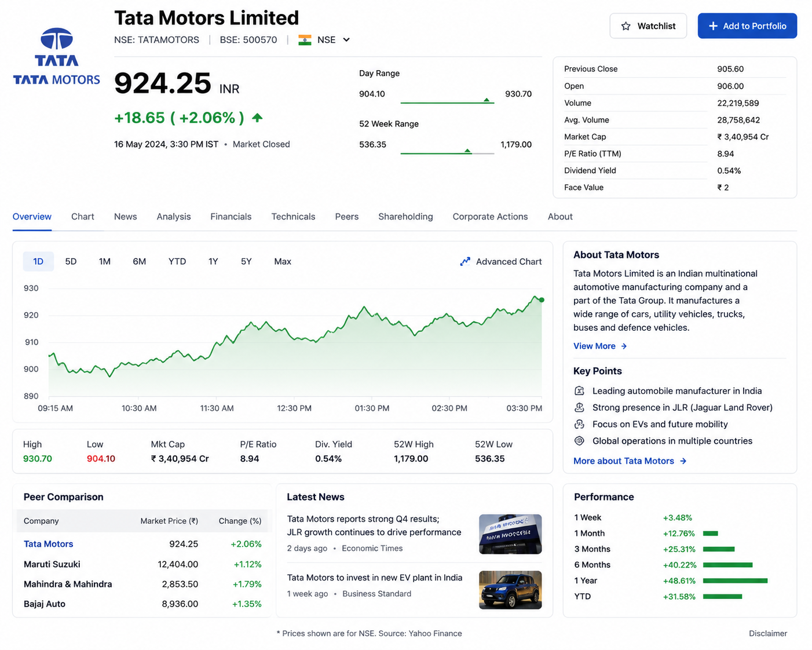Click the 6 Months performance bar

tap(727, 565)
